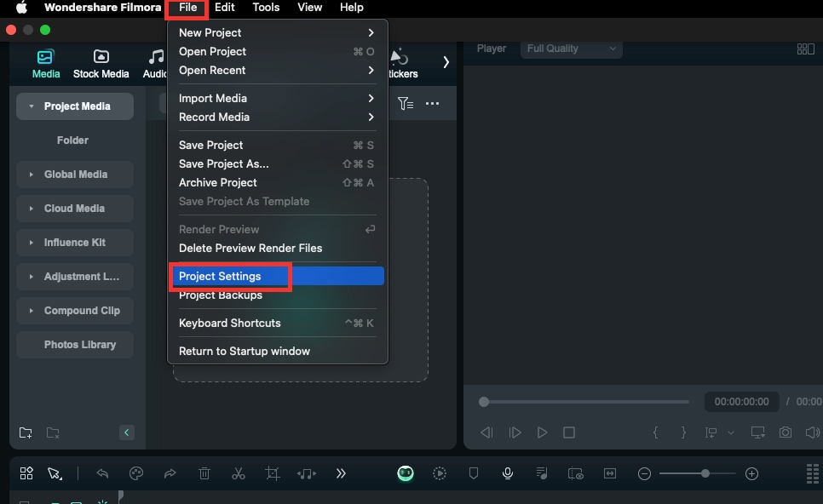
Task: Click the filter and sort icon
Action: [406, 103]
